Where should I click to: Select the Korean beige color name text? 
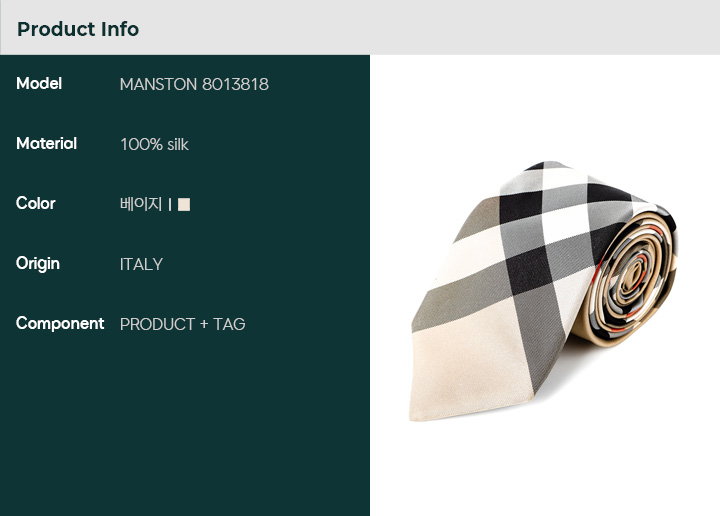(141, 204)
